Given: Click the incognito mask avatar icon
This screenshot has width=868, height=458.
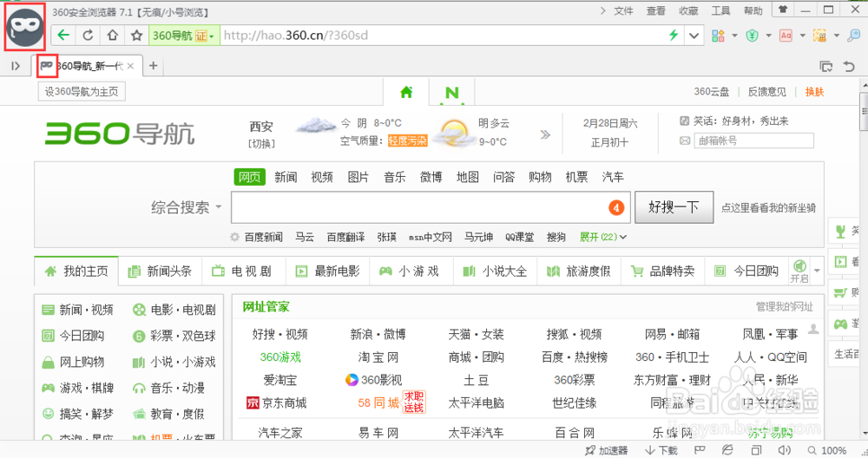Looking at the screenshot, I should coord(25,27).
